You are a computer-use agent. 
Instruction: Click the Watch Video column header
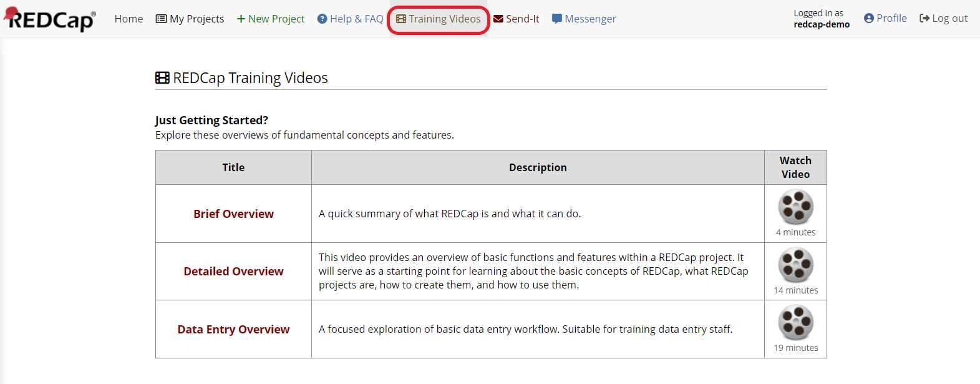pyautogui.click(x=795, y=167)
